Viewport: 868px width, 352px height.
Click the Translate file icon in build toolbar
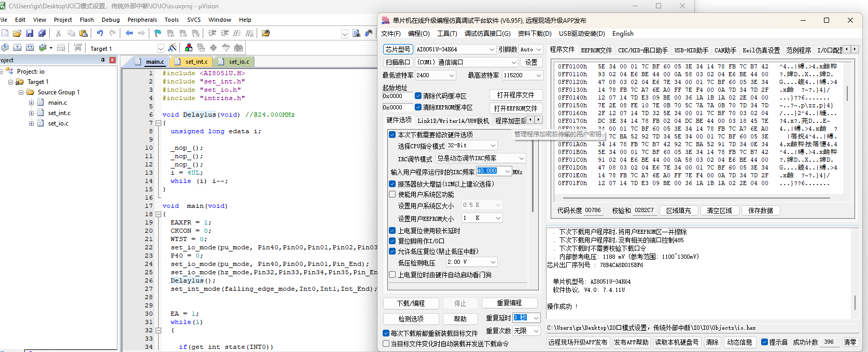tap(5, 48)
